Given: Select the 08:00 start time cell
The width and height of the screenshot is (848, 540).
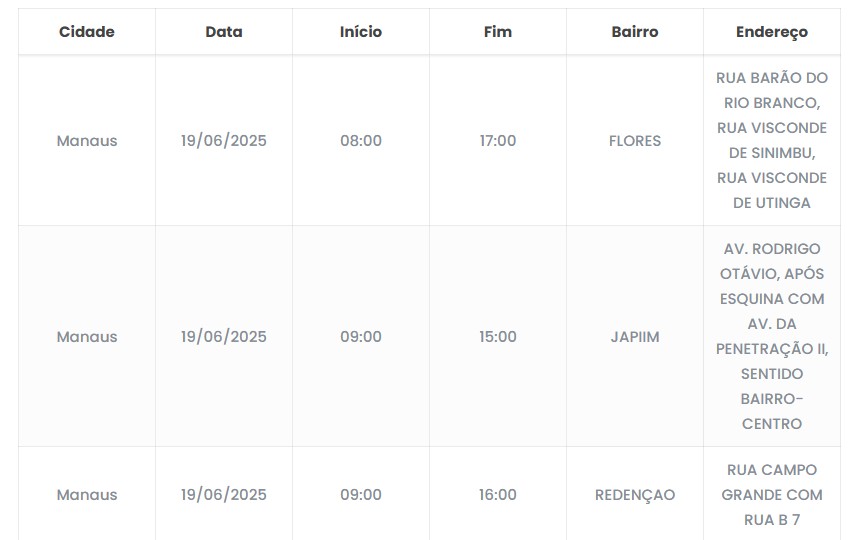Looking at the screenshot, I should (361, 141).
